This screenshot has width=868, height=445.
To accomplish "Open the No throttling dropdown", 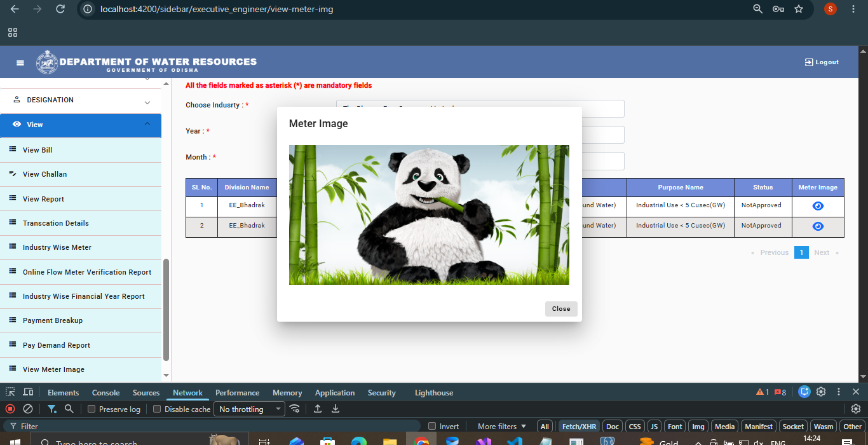I will coord(249,409).
